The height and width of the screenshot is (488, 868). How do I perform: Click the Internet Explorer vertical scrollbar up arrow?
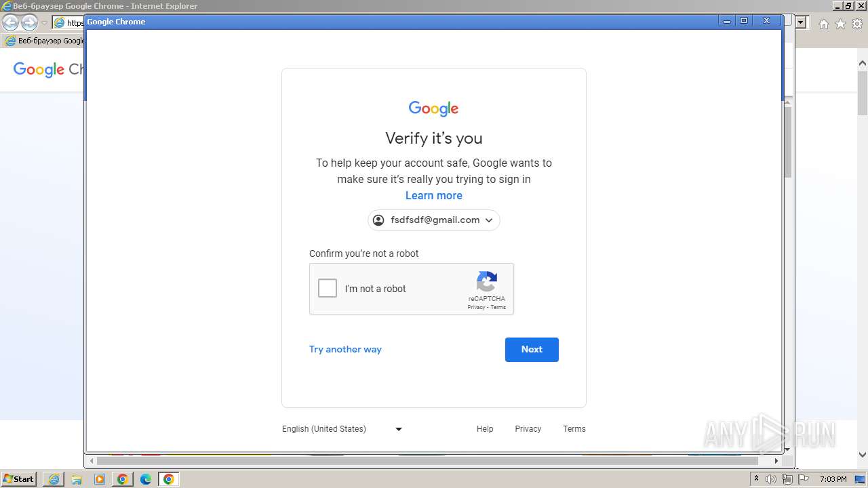(863, 64)
